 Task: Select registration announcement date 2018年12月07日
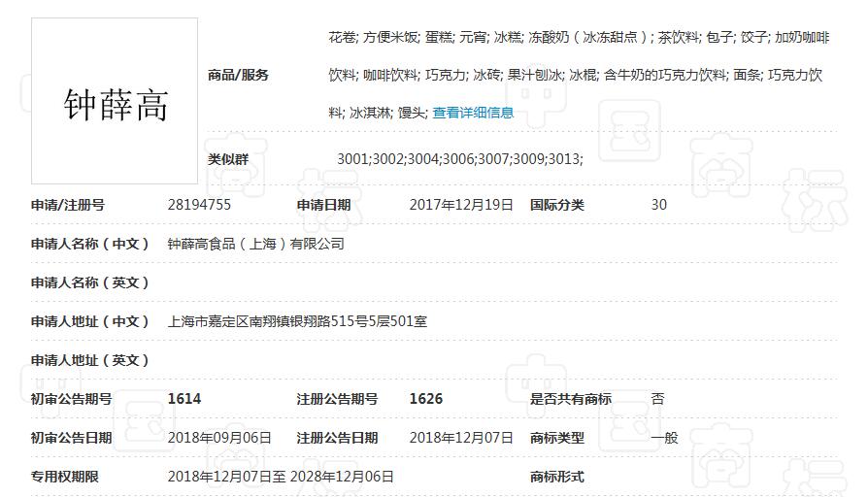[x=461, y=438]
